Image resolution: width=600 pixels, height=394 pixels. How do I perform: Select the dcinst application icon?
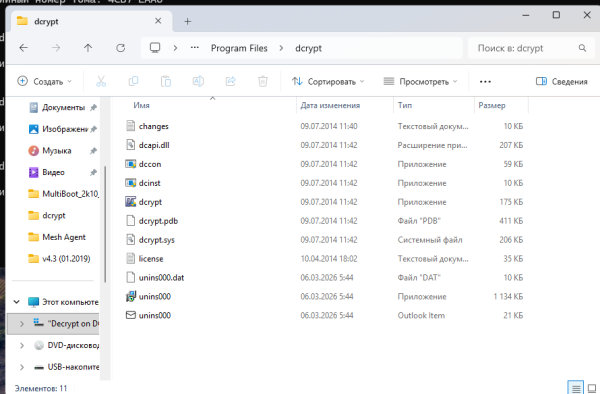pos(130,183)
